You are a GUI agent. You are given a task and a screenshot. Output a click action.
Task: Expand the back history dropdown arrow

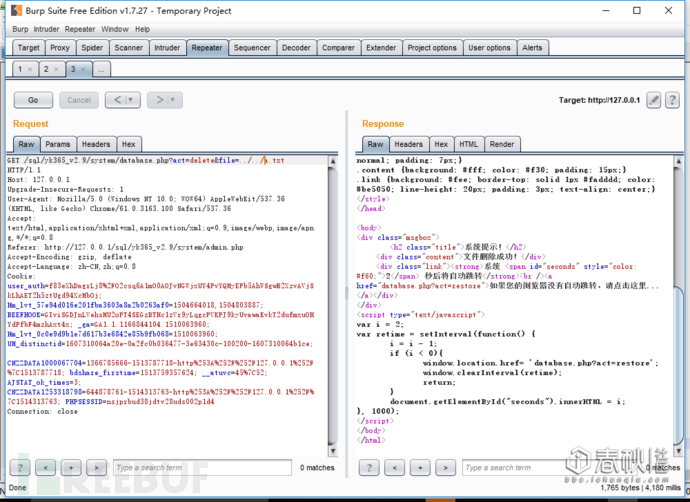pyautogui.click(x=131, y=100)
